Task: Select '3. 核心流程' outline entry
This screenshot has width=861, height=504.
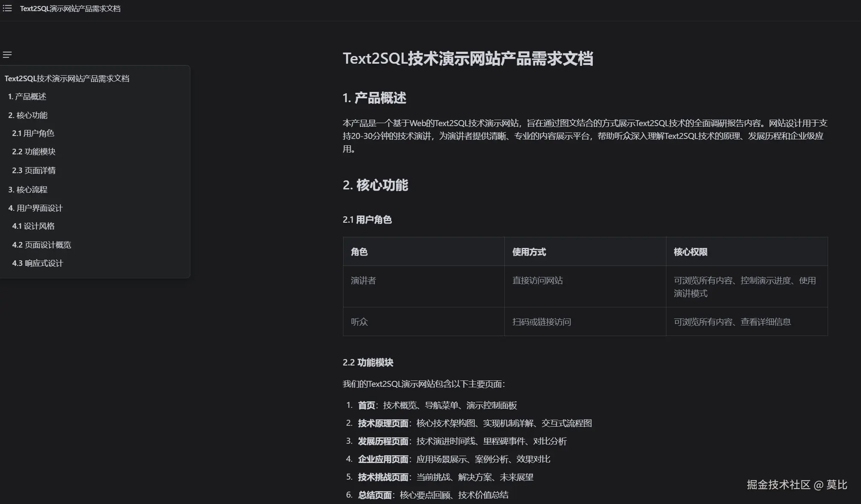Action: [x=28, y=189]
